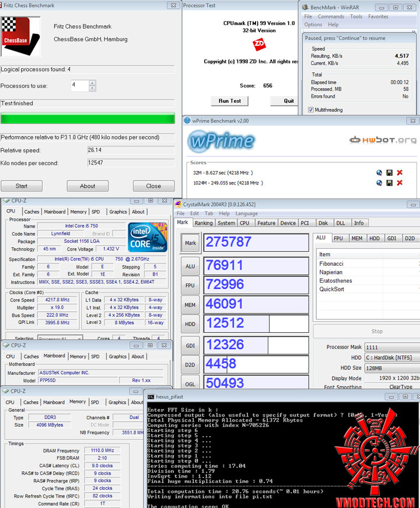
Task: Click the D2D benchmark button in CrystalMark
Action: (x=190, y=365)
